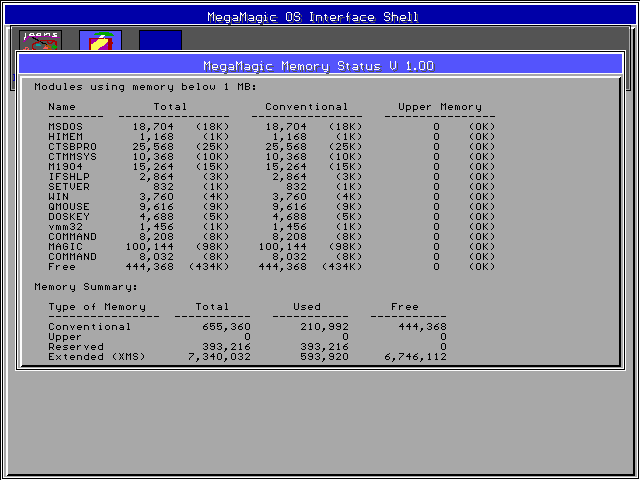This screenshot has width=640, height=480.
Task: Click CTSBPRO's 25,568 conventional value
Action: click(x=286, y=147)
